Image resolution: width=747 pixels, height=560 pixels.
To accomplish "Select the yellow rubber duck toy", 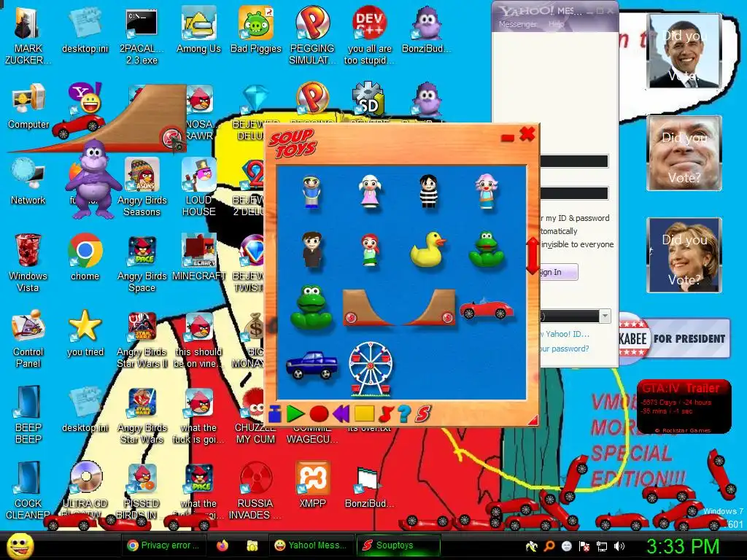I will coord(427,249).
